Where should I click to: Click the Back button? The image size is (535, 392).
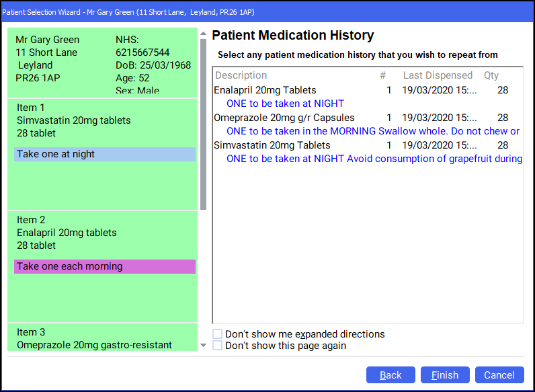390,375
